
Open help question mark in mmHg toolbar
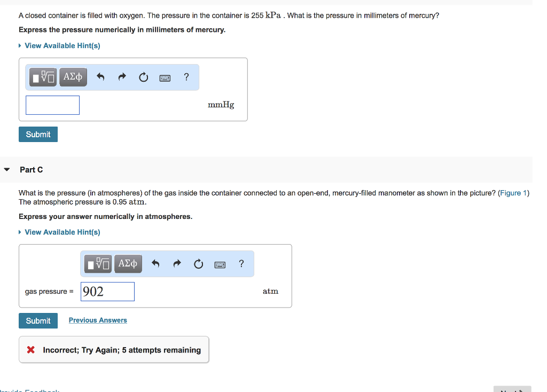point(186,77)
